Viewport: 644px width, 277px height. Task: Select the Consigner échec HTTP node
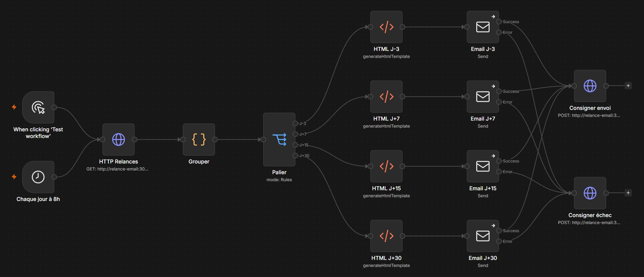coord(590,193)
